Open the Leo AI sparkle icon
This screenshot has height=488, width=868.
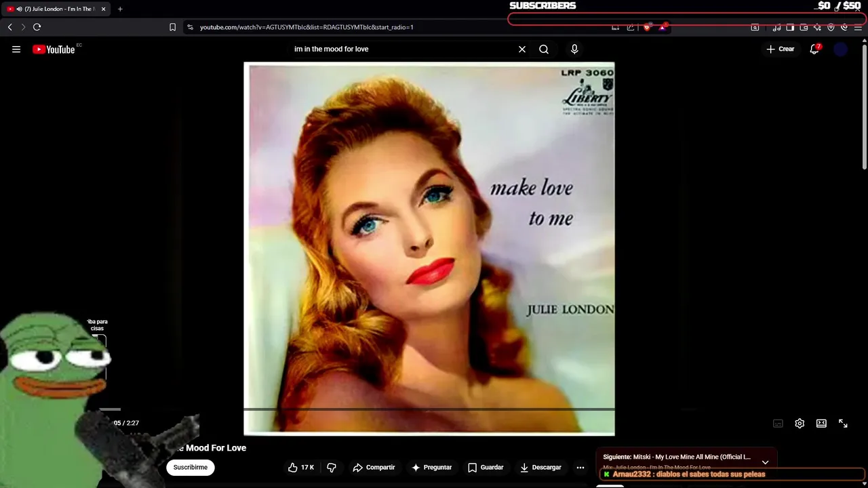(817, 27)
